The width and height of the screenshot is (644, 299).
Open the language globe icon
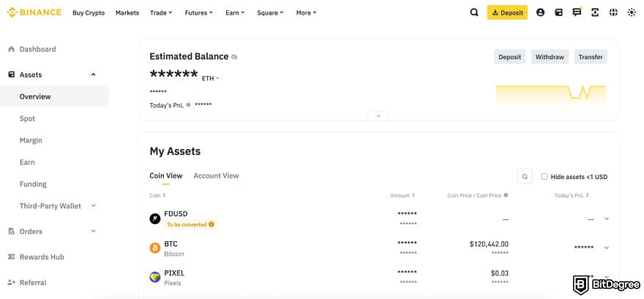pyautogui.click(x=613, y=12)
